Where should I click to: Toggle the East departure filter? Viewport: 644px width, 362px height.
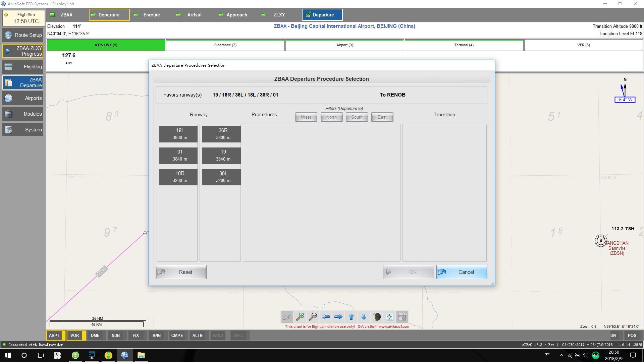point(382,117)
